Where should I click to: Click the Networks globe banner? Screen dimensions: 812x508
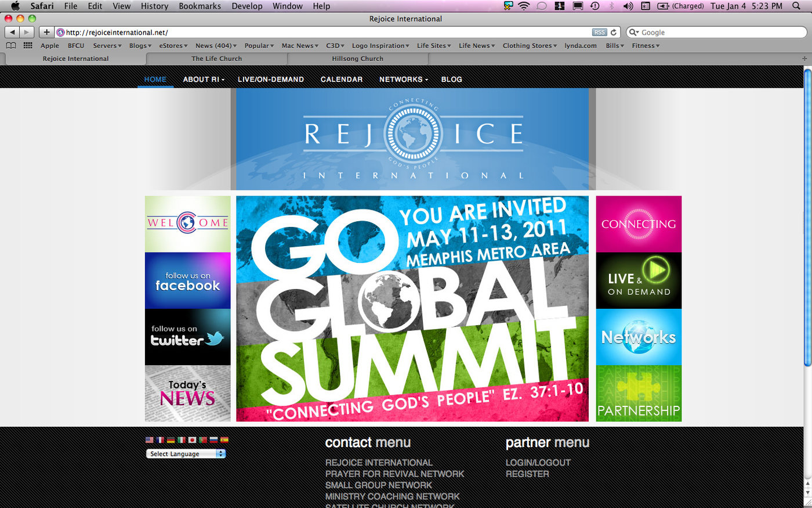638,337
